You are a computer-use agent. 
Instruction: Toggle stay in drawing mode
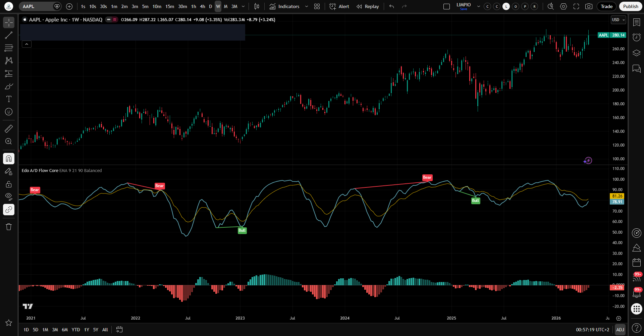9,171
